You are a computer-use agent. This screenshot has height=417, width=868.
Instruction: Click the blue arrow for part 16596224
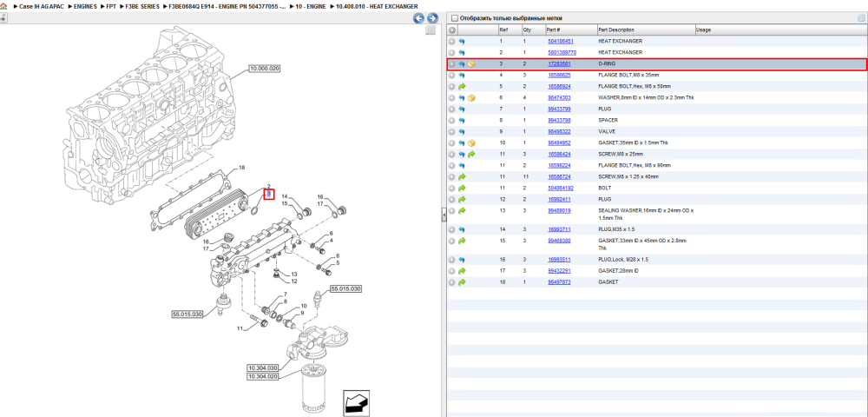(x=462, y=166)
